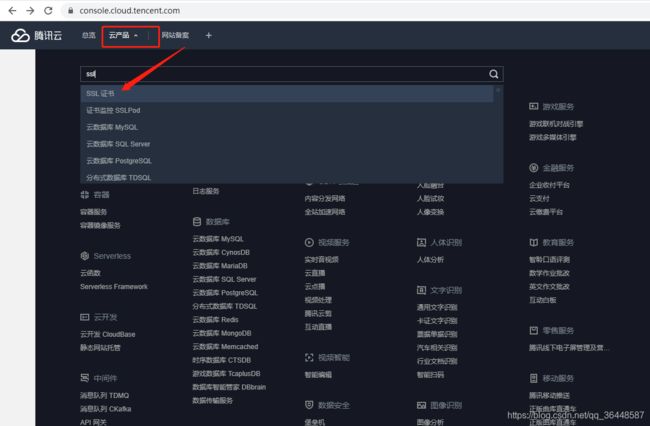The width and height of the screenshot is (650, 426).
Task: Open the 云数据库 Memcached link
Action: point(226,346)
